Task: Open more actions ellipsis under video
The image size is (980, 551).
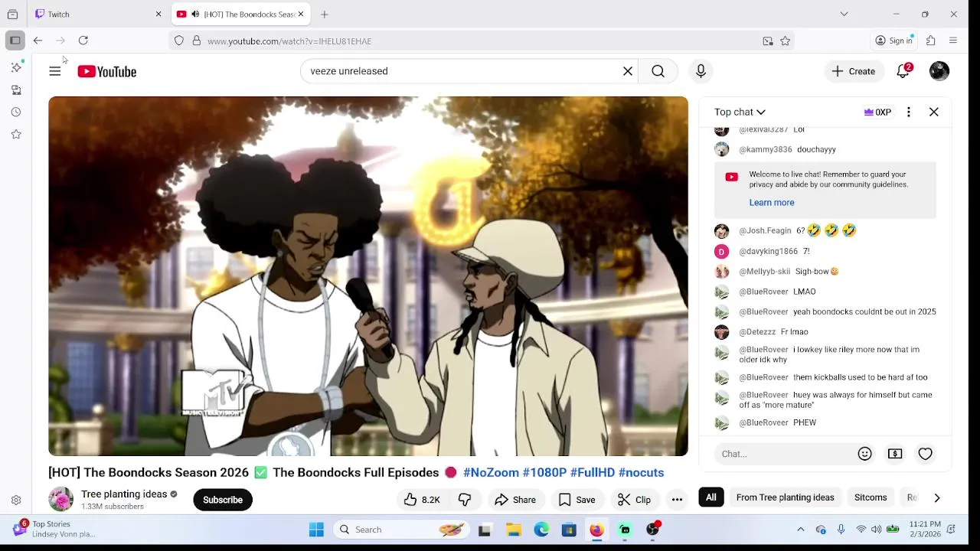Action: tap(677, 500)
